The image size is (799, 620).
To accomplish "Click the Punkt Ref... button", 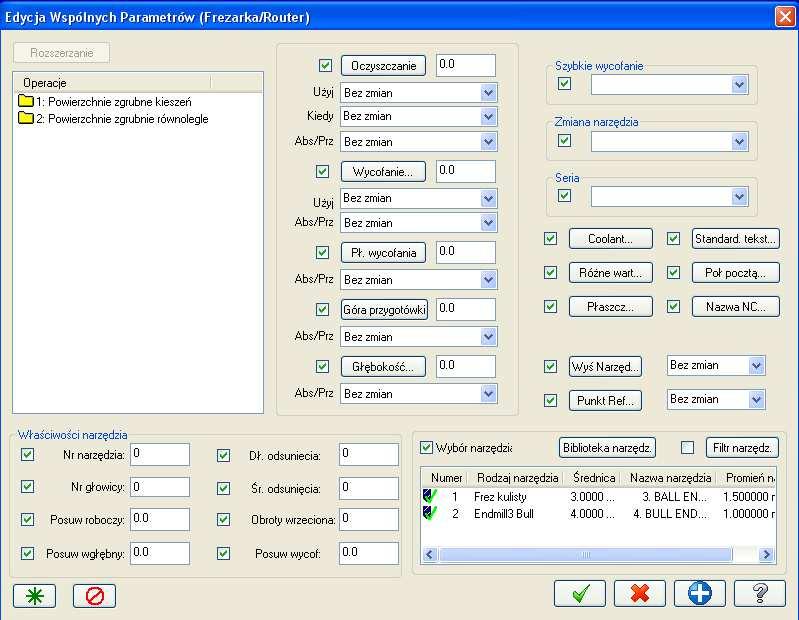I will click(x=605, y=400).
